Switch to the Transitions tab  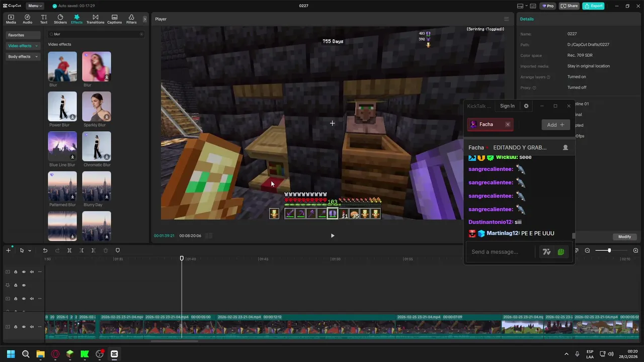coord(95,19)
